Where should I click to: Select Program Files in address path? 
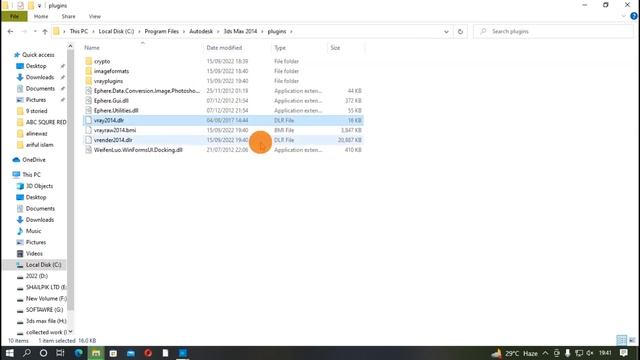[162, 31]
